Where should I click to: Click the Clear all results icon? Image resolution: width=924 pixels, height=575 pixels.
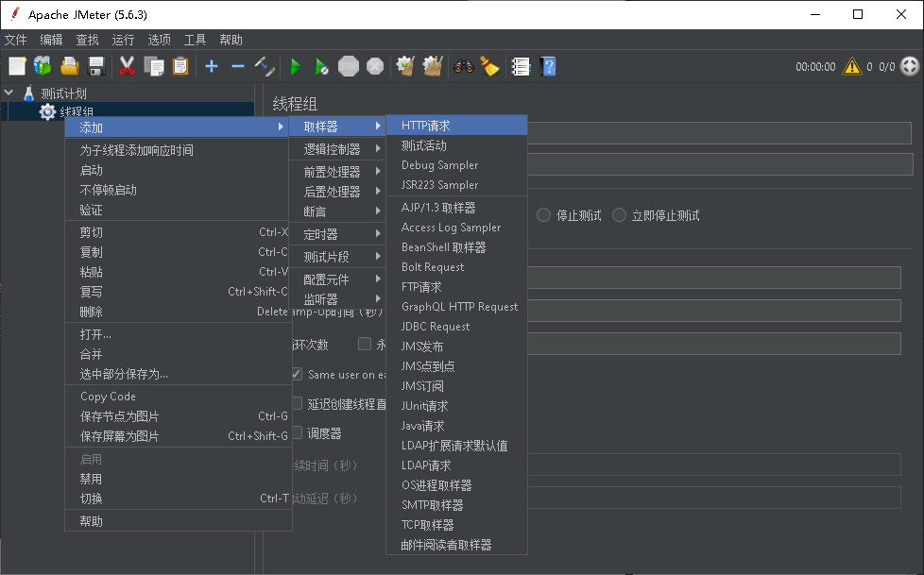pos(433,66)
